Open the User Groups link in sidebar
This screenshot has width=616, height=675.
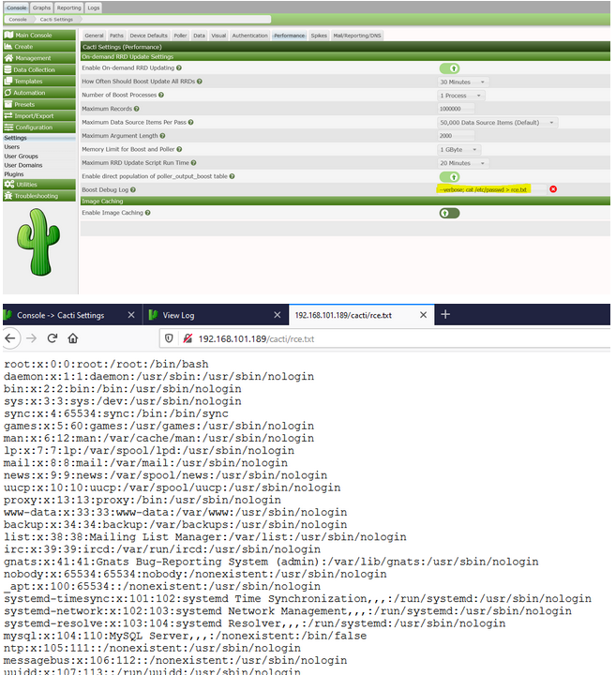click(21, 156)
